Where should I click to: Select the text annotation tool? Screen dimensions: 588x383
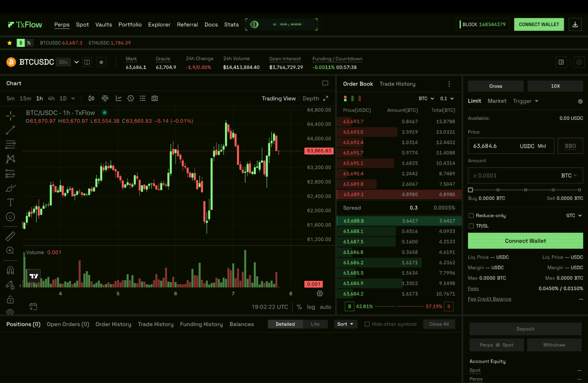coord(10,202)
